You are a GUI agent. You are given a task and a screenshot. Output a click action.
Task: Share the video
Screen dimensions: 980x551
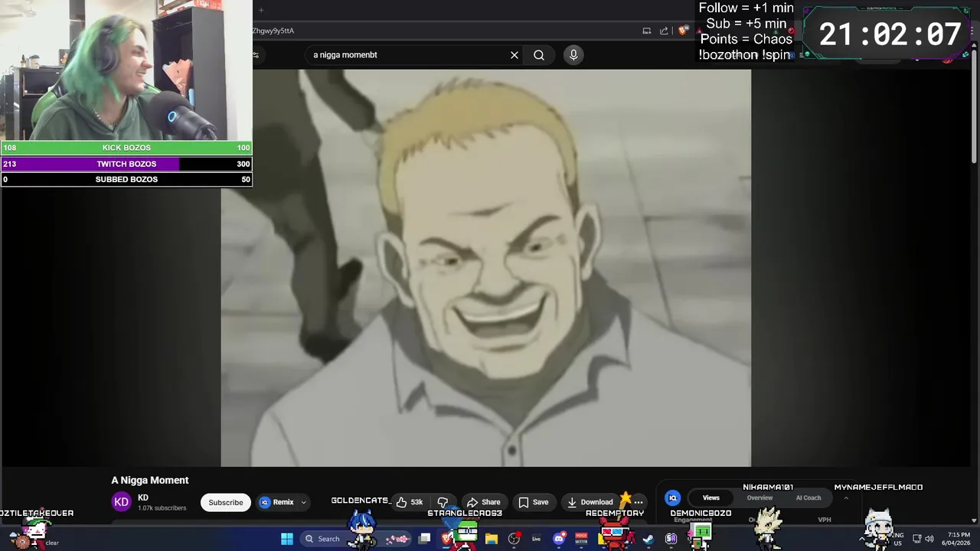(x=484, y=503)
